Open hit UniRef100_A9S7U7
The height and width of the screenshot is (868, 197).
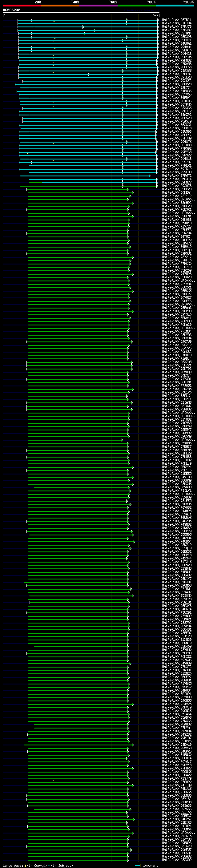(x=177, y=162)
